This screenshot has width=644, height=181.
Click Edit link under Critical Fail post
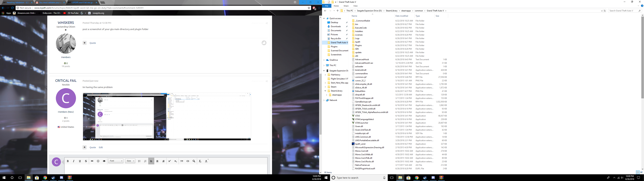click(x=101, y=147)
